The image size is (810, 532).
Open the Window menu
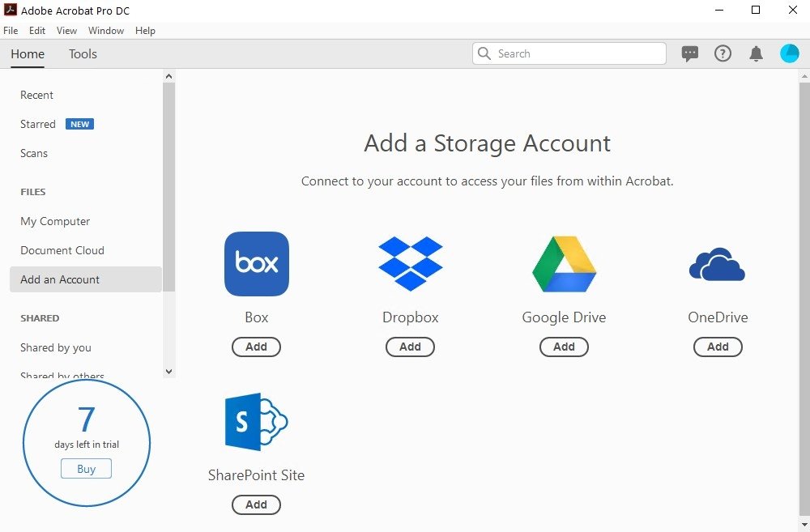coord(106,31)
